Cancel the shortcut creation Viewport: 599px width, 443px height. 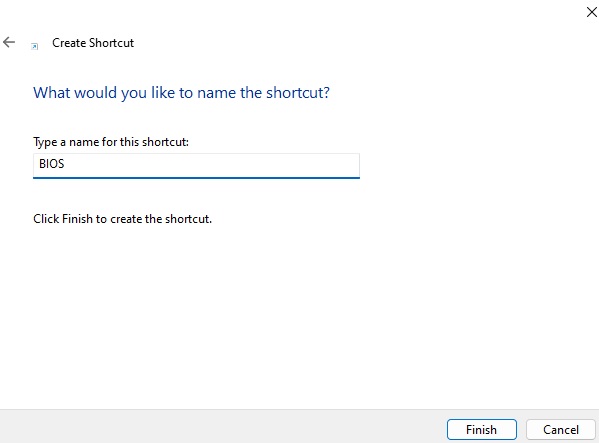pos(560,430)
